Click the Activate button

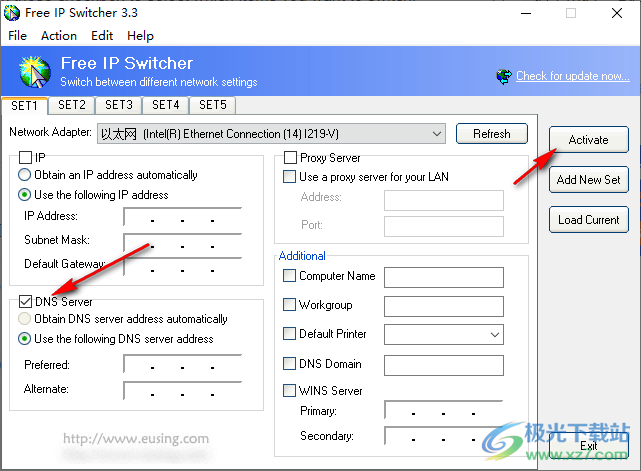pyautogui.click(x=589, y=140)
